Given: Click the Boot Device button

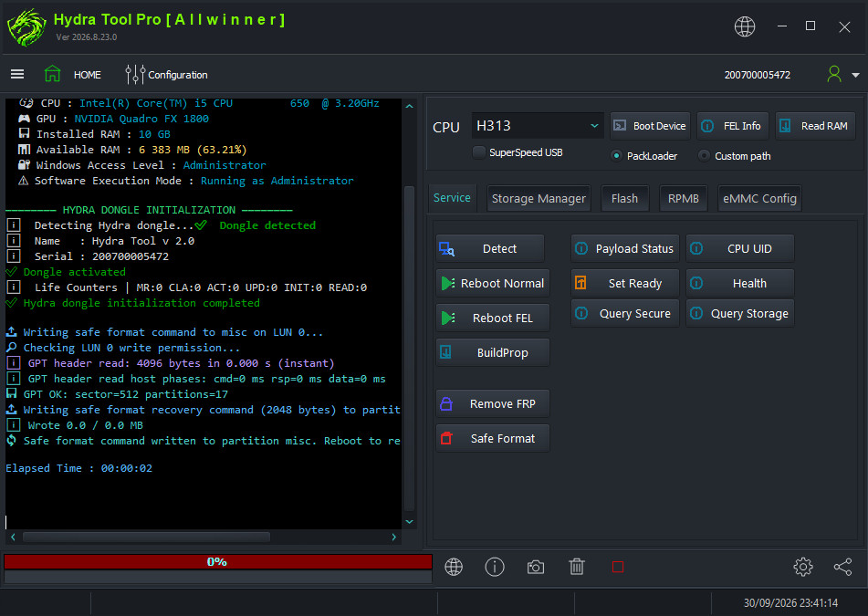Looking at the screenshot, I should (650, 126).
